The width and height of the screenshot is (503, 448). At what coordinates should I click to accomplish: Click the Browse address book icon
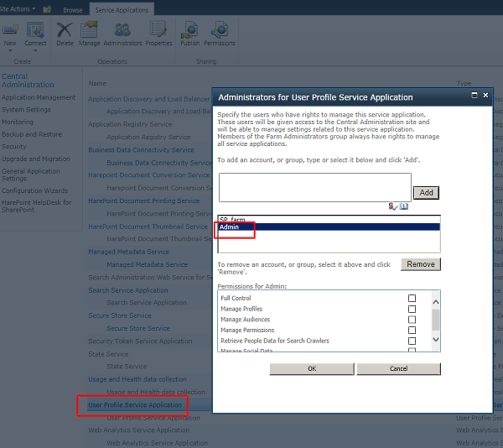click(404, 206)
